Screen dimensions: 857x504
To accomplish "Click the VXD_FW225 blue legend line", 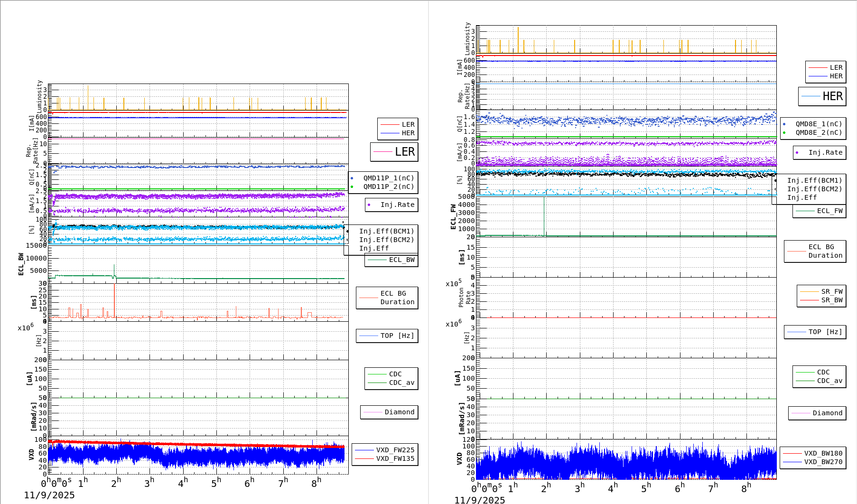I will 364,450.
